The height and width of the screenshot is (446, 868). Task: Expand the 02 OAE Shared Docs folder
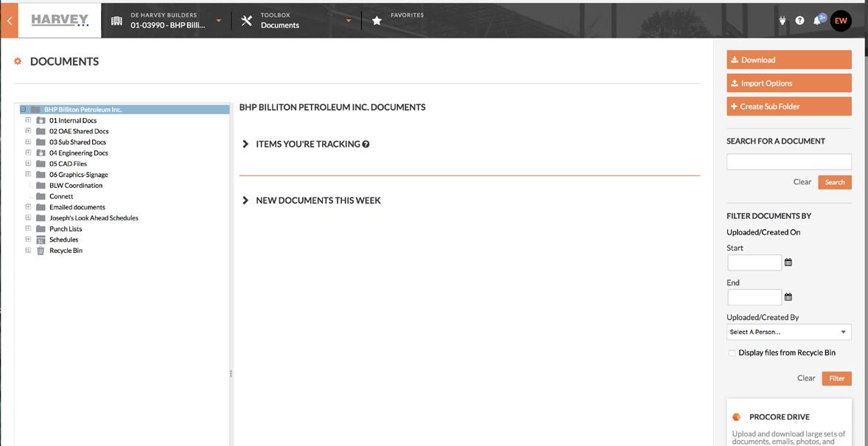(x=28, y=131)
